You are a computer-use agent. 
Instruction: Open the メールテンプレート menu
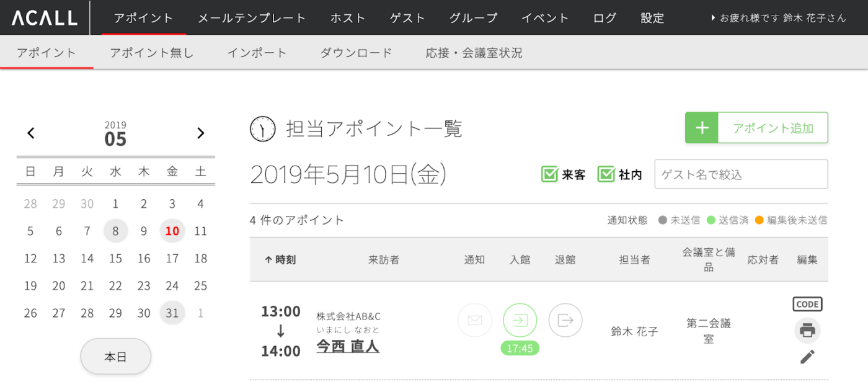pos(252,18)
